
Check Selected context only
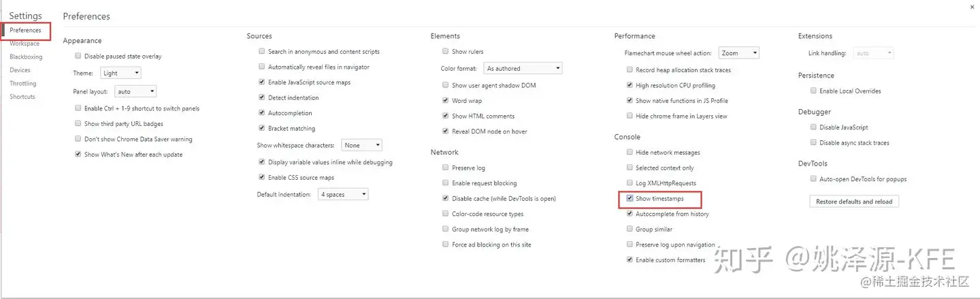pos(630,168)
